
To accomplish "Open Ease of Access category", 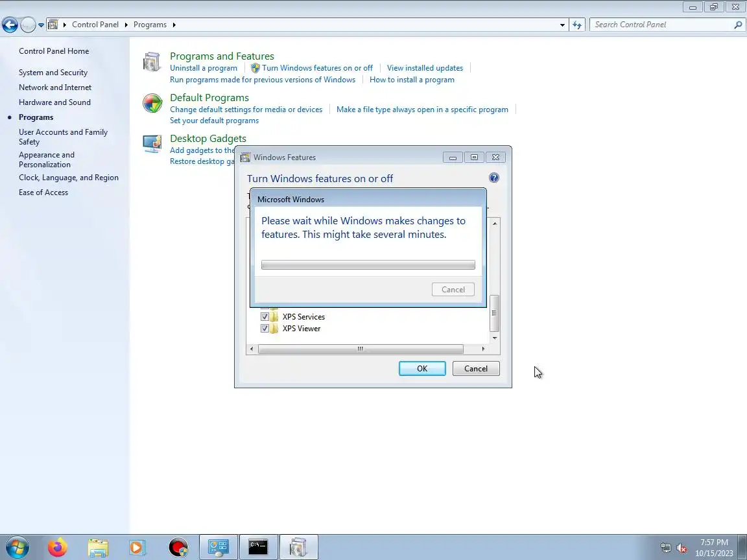I will (43, 192).
